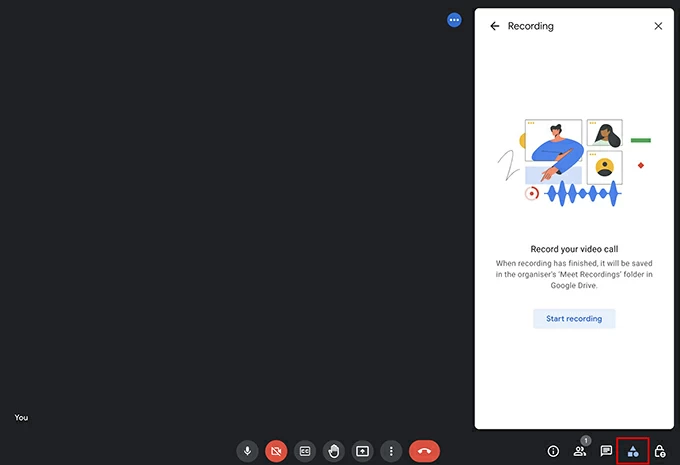The height and width of the screenshot is (465, 680).
Task: Open the Present now screen share button
Action: click(363, 451)
